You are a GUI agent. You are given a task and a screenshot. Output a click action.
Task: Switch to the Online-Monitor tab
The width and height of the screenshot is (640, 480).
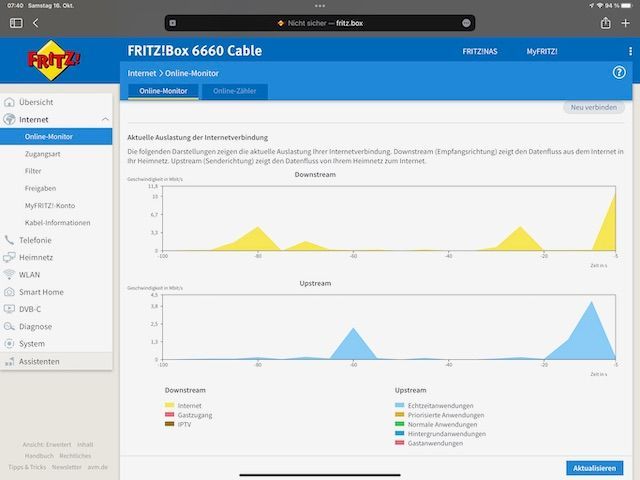point(163,91)
